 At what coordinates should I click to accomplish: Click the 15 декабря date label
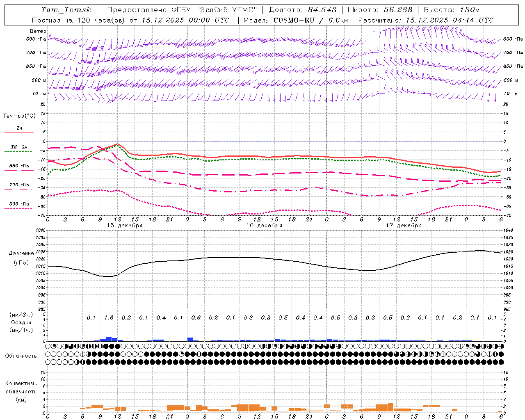pos(125,226)
